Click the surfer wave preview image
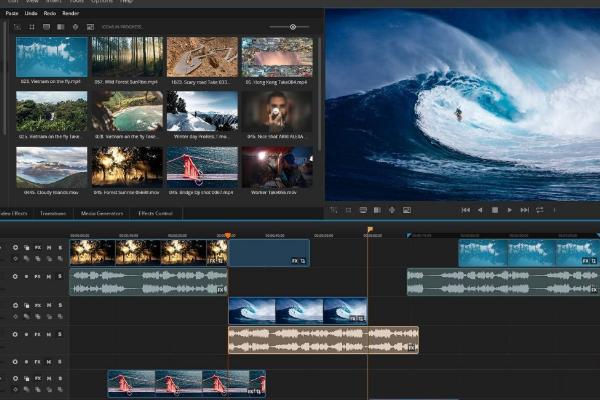600x400 pixels. (x=462, y=104)
